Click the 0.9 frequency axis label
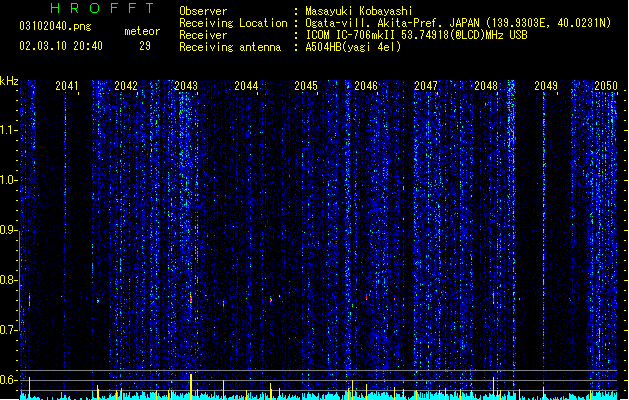 9,230
